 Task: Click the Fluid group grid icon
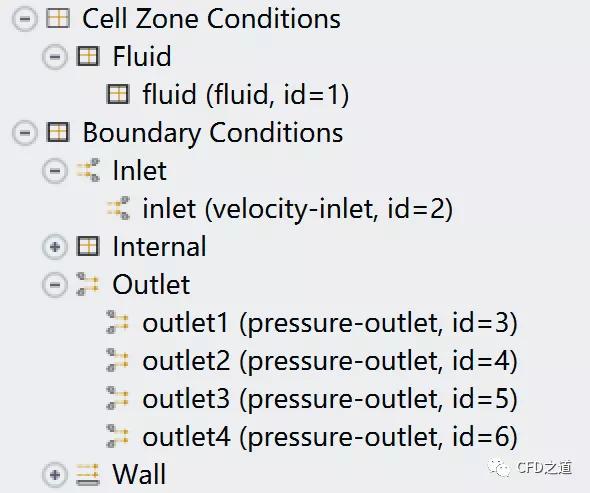pos(88,56)
